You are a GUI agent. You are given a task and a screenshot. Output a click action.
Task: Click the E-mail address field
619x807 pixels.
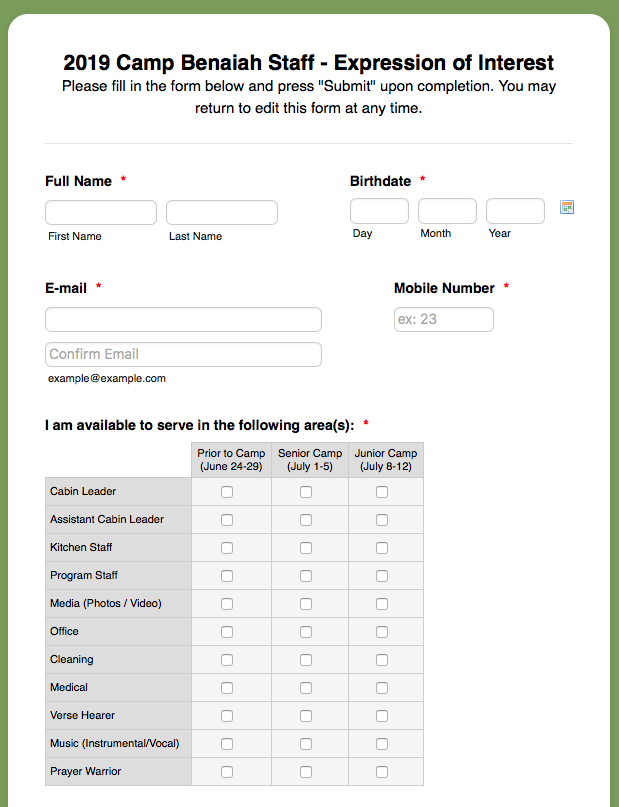183,319
